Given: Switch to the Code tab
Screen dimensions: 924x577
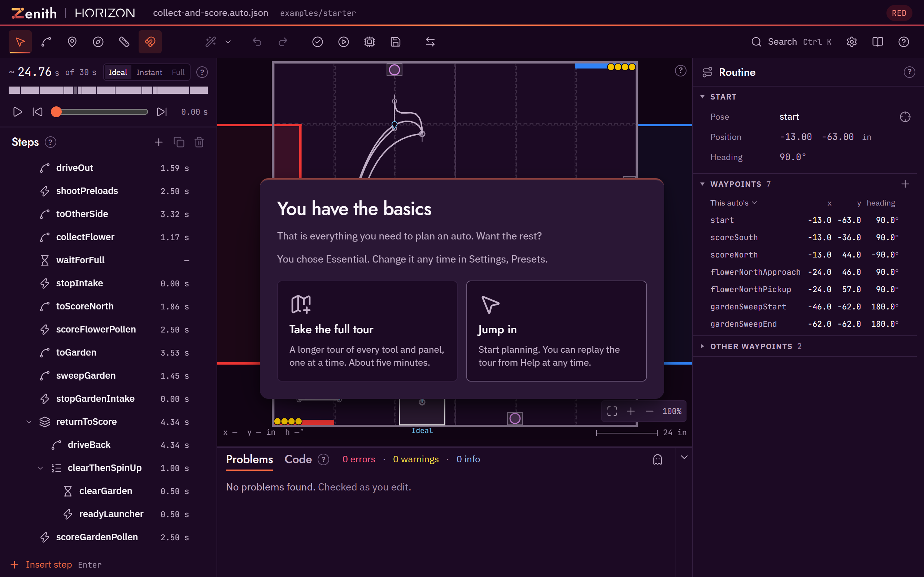Looking at the screenshot, I should (298, 459).
